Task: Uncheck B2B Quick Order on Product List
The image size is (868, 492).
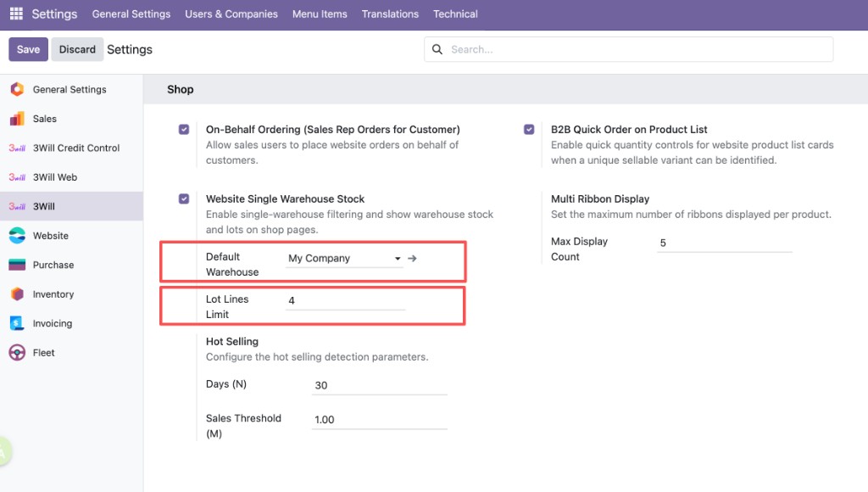Action: pos(529,130)
